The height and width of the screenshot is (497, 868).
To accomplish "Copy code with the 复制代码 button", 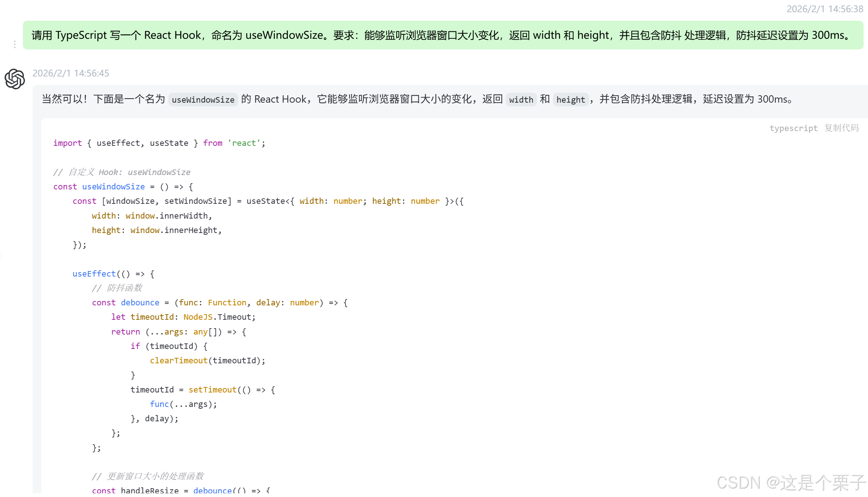I will [841, 128].
